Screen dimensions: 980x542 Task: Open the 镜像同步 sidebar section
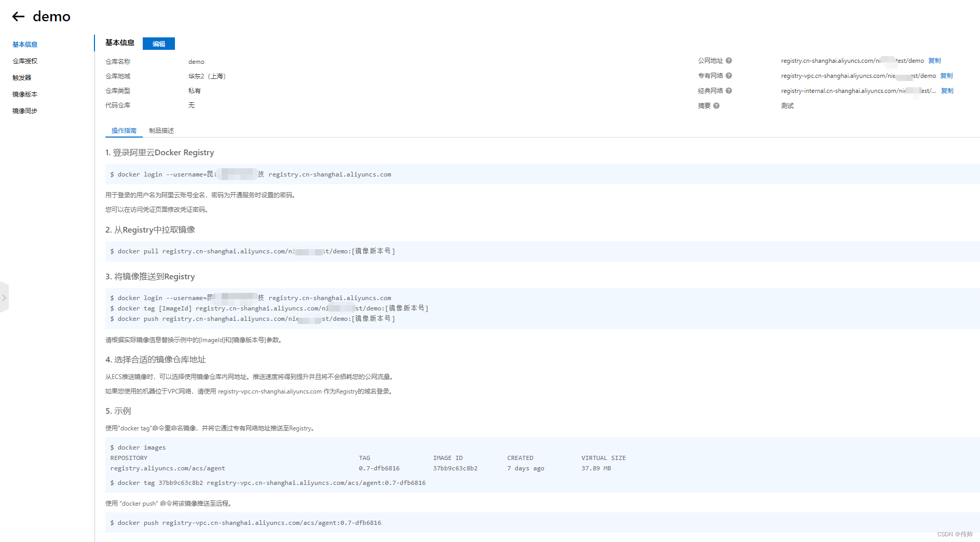click(x=25, y=110)
